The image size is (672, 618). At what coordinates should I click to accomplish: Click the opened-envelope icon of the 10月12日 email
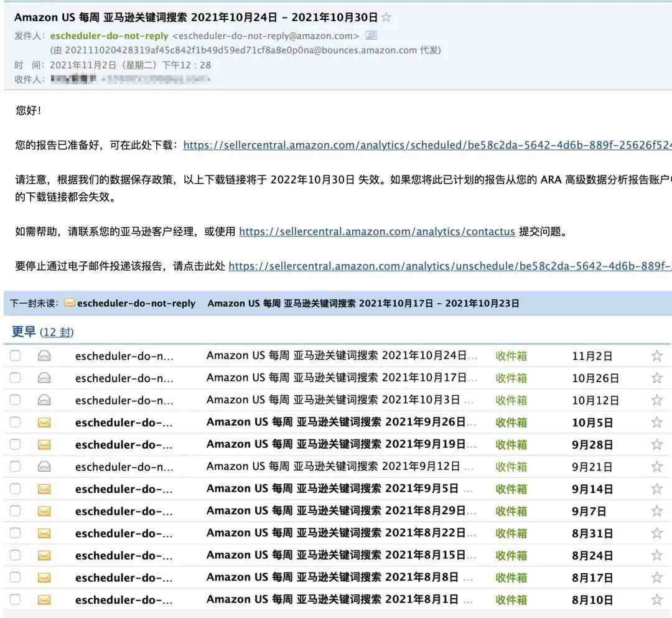(44, 400)
